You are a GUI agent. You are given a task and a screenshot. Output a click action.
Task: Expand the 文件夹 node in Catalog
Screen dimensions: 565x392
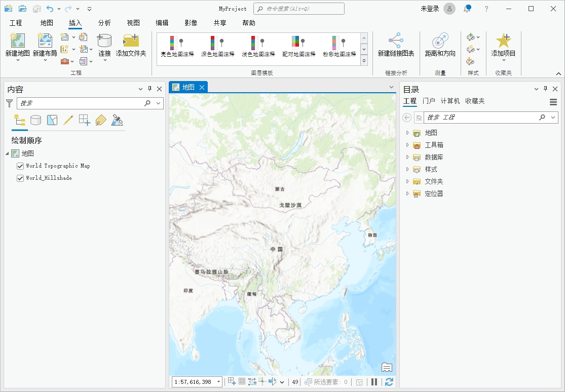(407, 182)
